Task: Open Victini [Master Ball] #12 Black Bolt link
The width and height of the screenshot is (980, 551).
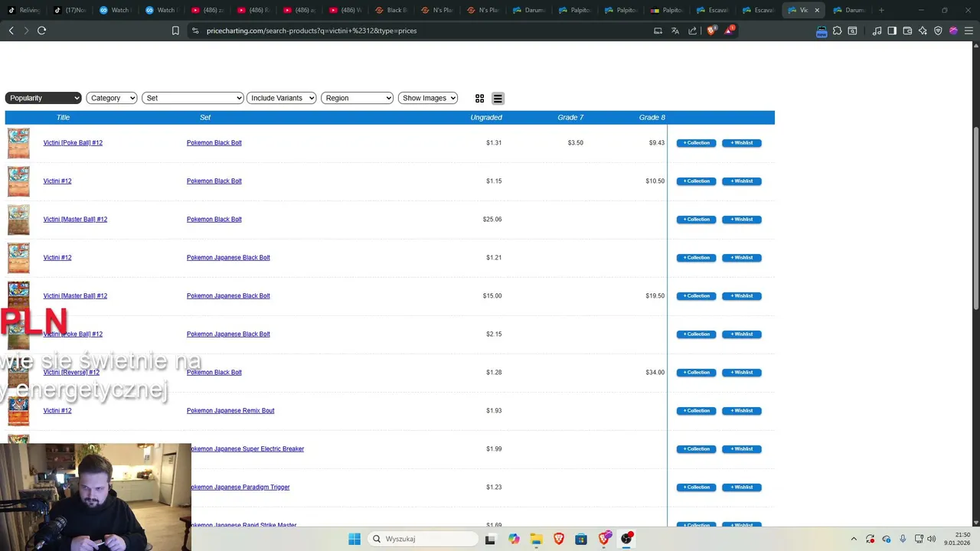Action: pos(75,220)
